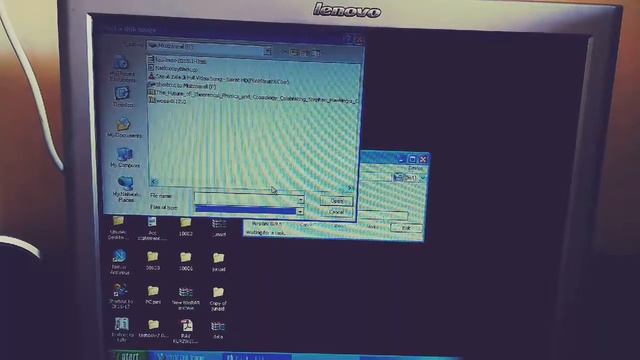
Task: Click the Cancel button in file dialog
Action: [336, 212]
